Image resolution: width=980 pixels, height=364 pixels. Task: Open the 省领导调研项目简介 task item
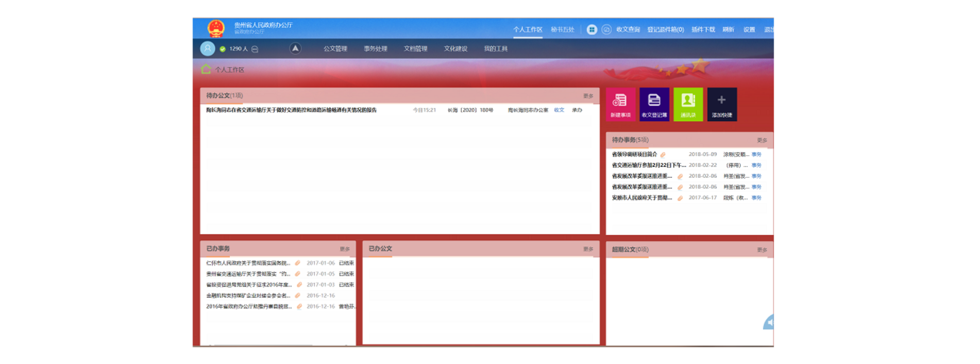click(x=634, y=154)
